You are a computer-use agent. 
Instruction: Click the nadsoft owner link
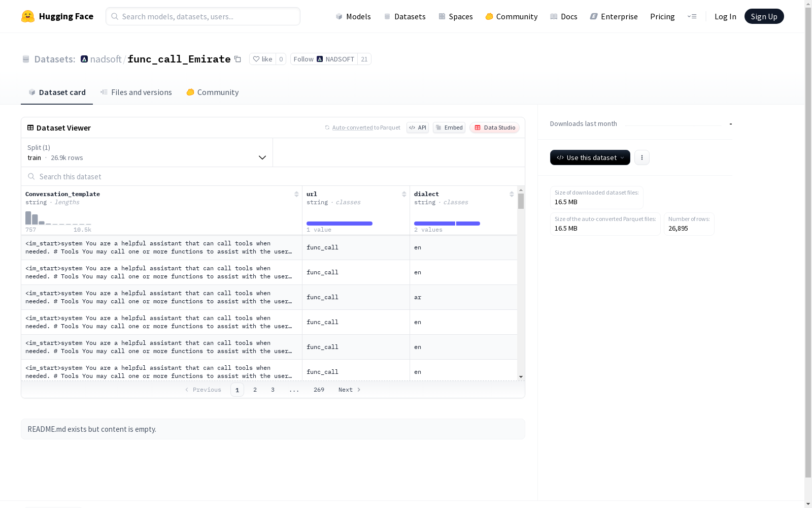point(106,59)
